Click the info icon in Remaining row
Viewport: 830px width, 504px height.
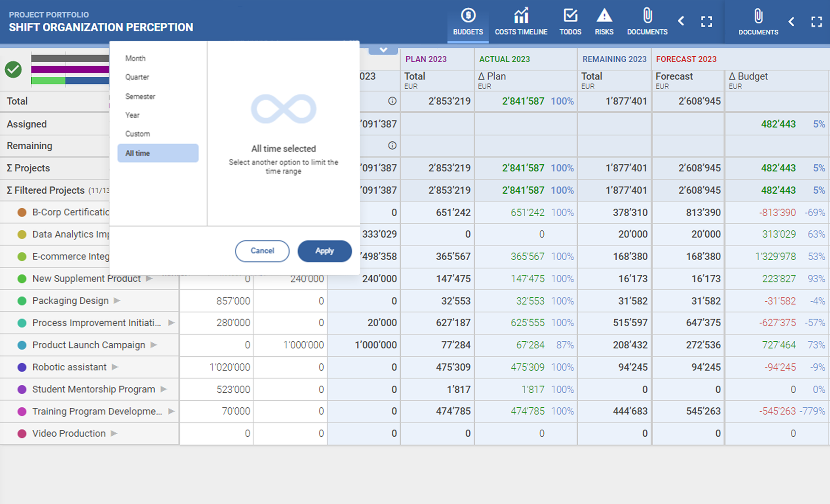pyautogui.click(x=392, y=145)
